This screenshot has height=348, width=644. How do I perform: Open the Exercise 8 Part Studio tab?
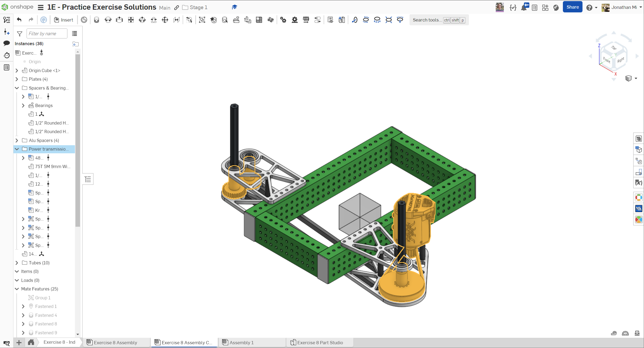click(x=320, y=342)
